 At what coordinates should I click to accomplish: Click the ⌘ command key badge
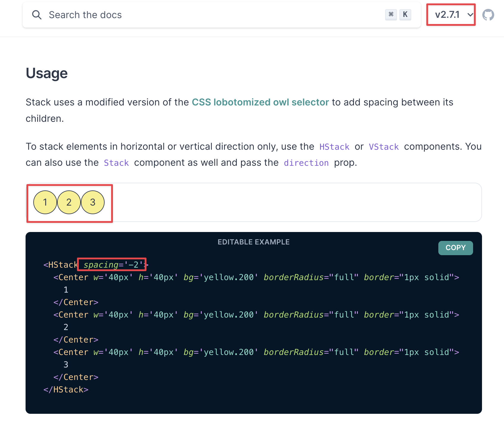pos(391,14)
